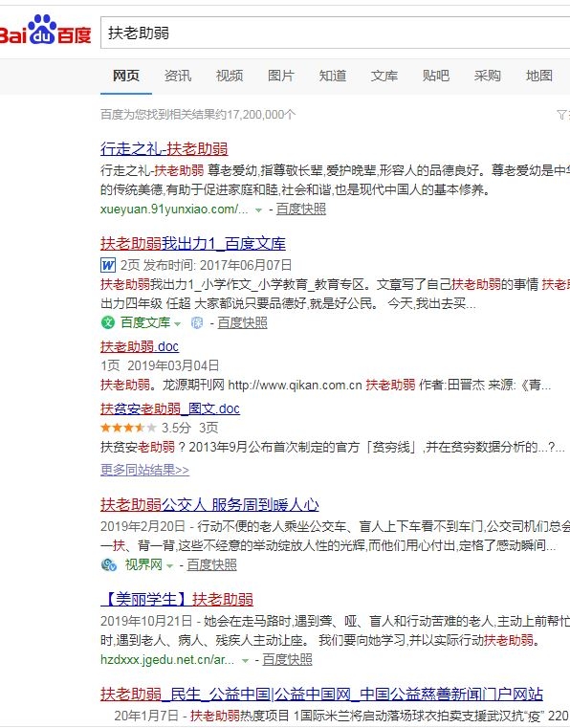Open 百度快照 for the xueyuan.91yunxiao.com result

click(301, 210)
